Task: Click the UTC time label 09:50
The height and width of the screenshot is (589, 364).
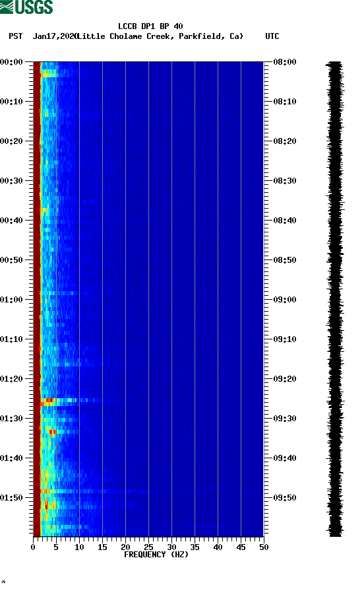Action: pyautogui.click(x=285, y=498)
